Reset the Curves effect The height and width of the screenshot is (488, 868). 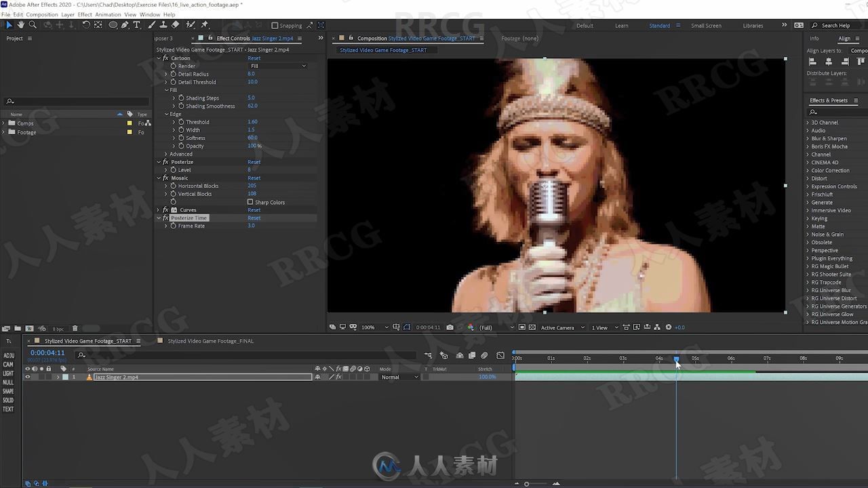tap(254, 210)
